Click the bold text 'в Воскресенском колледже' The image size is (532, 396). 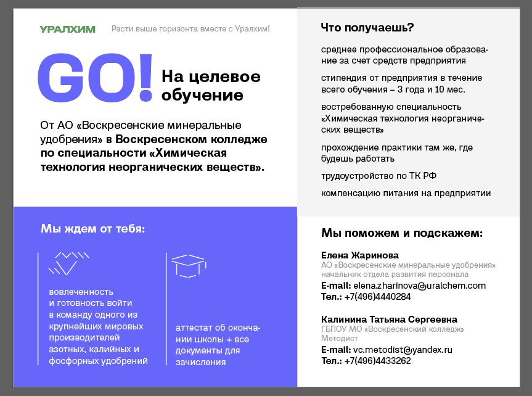pos(187,139)
